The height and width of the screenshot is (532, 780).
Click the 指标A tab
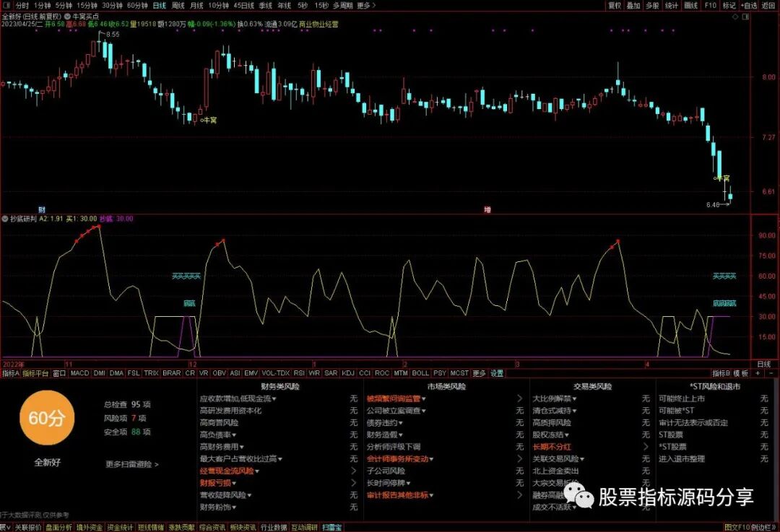(x=10, y=373)
